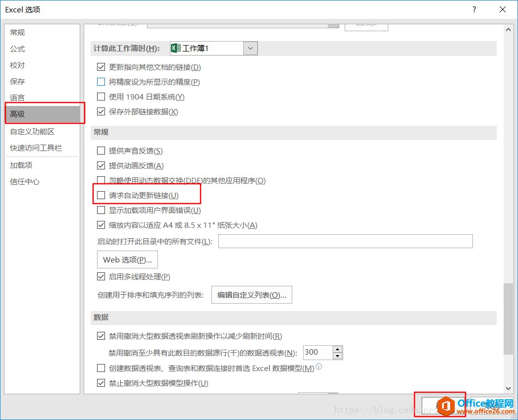The image size is (518, 420).
Task: Disable 保存外部链接数据 option
Action: pyautogui.click(x=101, y=111)
